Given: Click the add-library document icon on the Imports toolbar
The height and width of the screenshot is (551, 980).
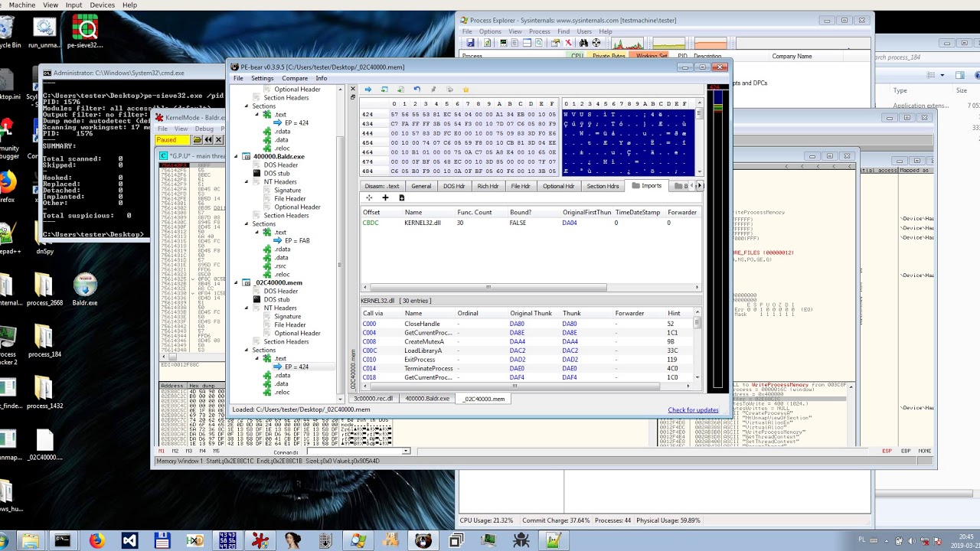Looking at the screenshot, I should coord(401,197).
